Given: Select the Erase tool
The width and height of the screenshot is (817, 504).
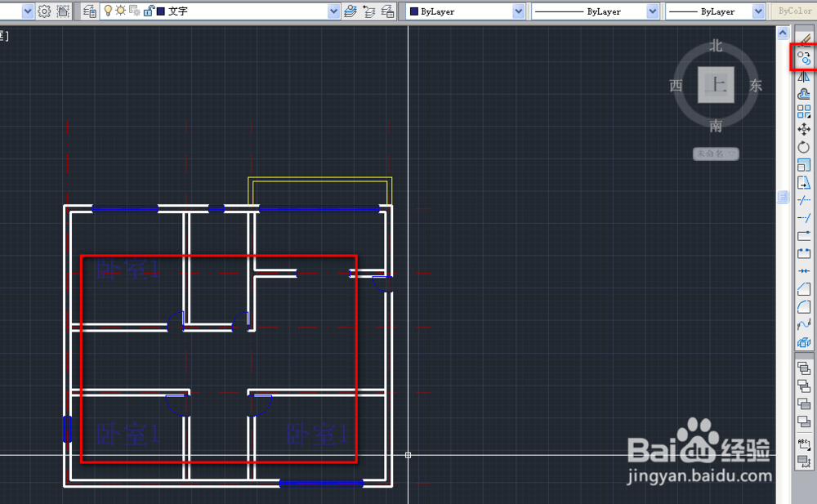Looking at the screenshot, I should [x=805, y=39].
